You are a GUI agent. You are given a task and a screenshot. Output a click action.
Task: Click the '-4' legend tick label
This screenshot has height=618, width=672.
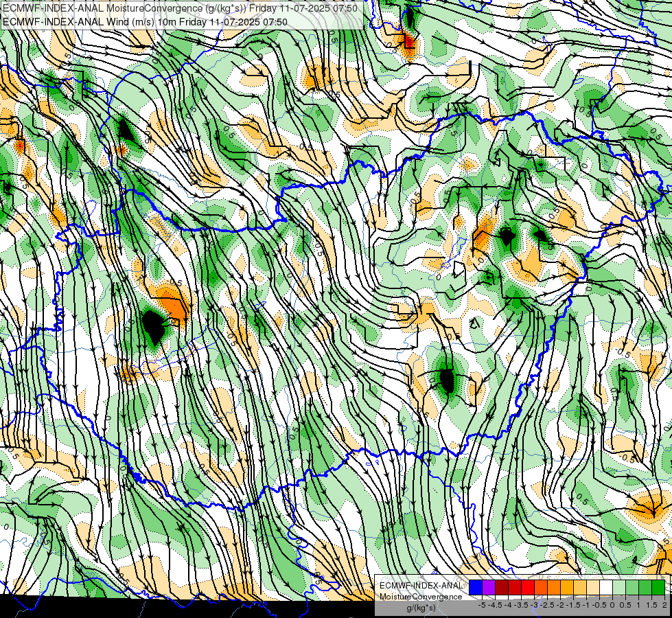tap(508, 605)
